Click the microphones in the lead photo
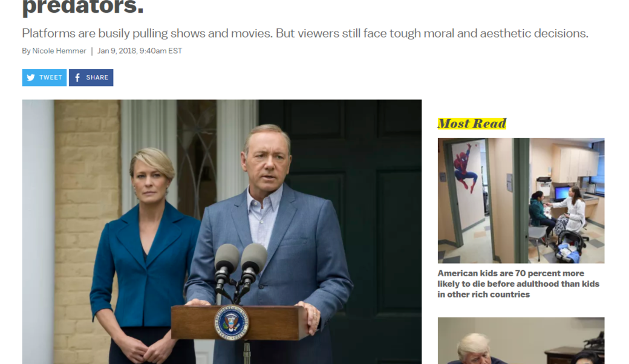The width and height of the screenshot is (629, 364). (x=241, y=268)
